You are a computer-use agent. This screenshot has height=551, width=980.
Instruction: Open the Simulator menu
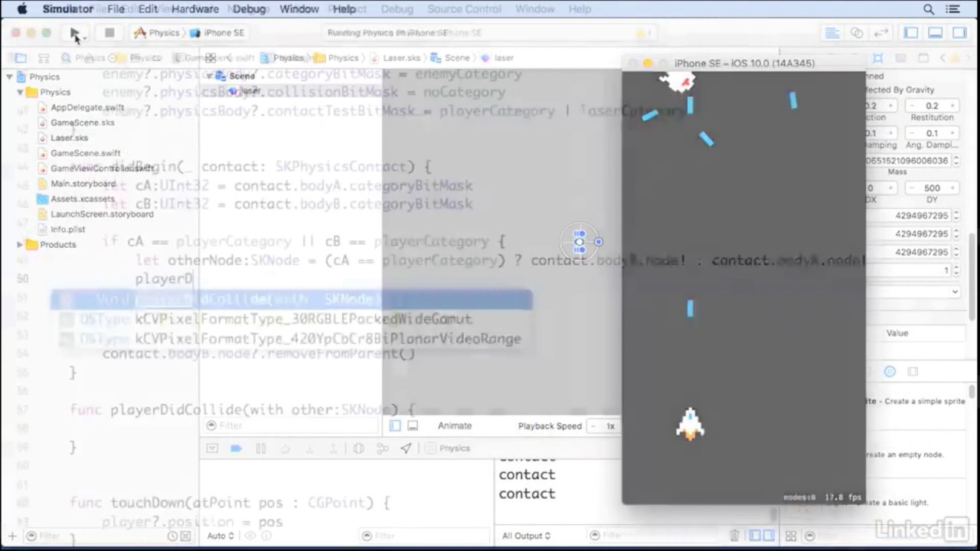click(67, 9)
